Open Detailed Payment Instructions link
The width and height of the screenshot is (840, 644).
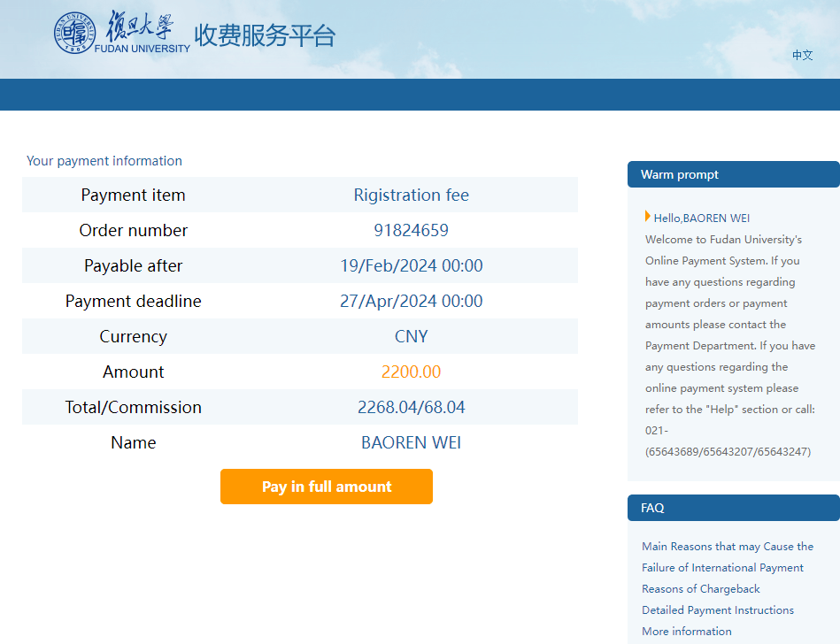pos(717,609)
